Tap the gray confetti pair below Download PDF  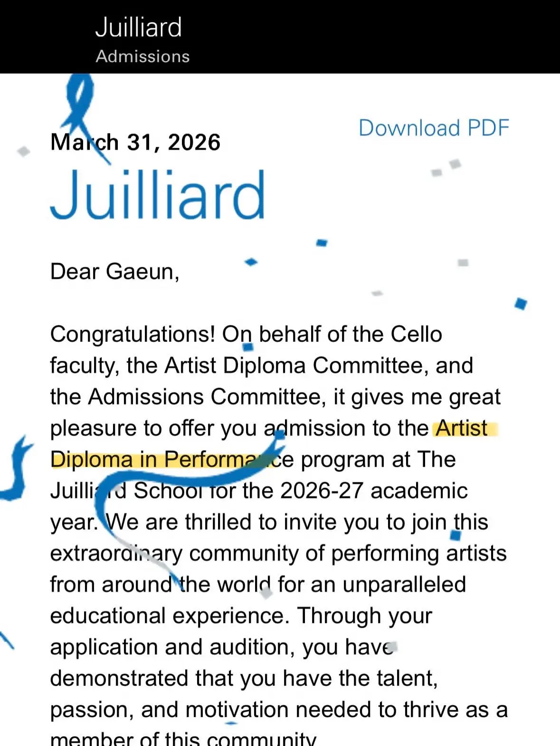[x=446, y=168]
